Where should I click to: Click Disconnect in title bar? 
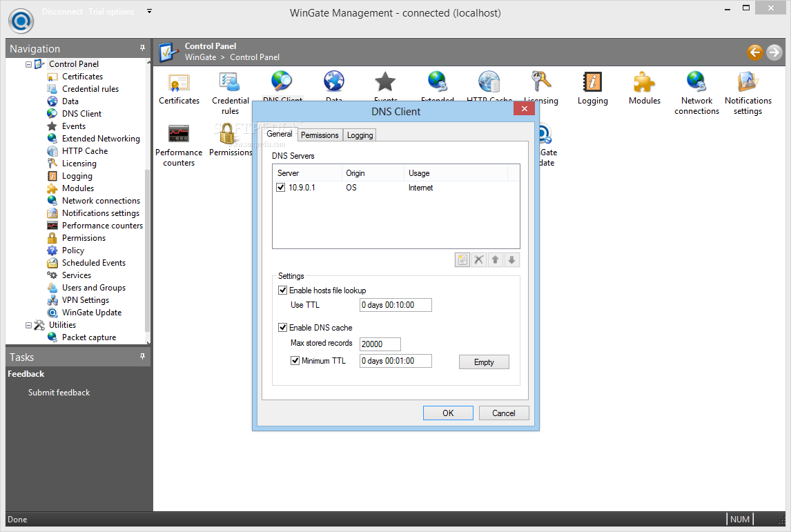pyautogui.click(x=63, y=12)
